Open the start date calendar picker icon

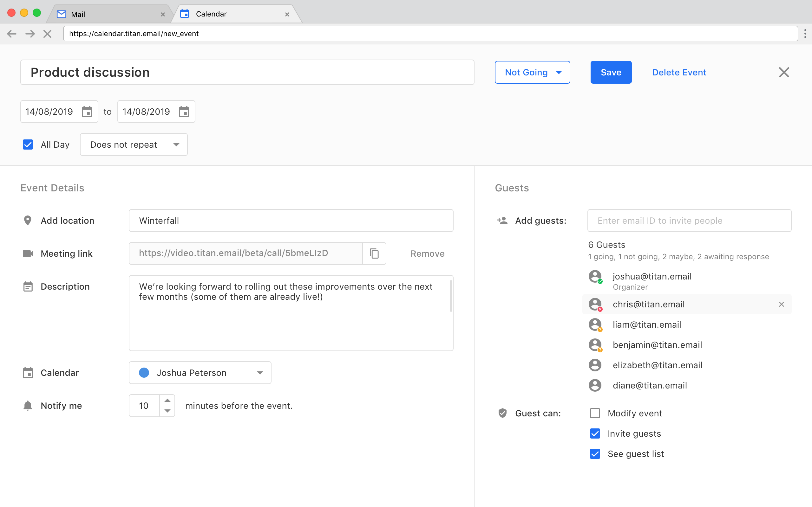coord(87,112)
